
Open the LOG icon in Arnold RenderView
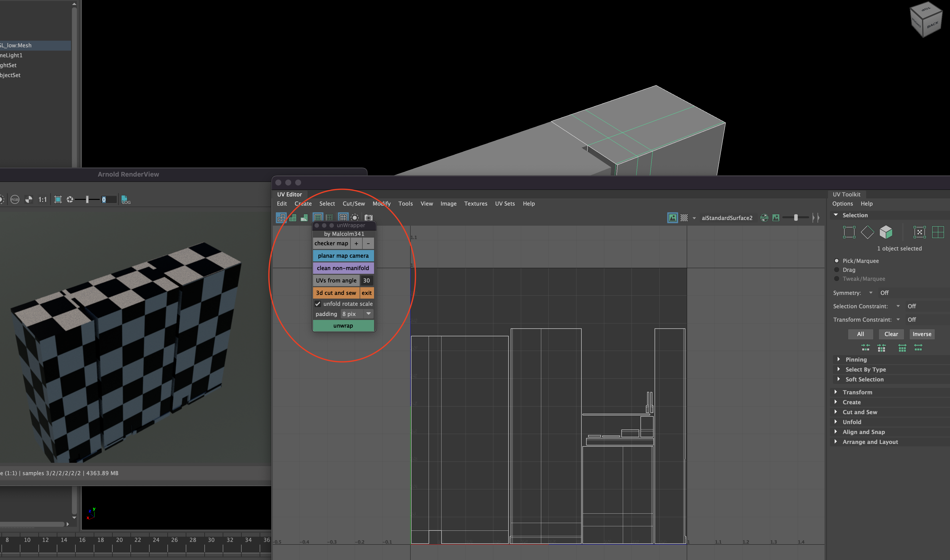126,200
